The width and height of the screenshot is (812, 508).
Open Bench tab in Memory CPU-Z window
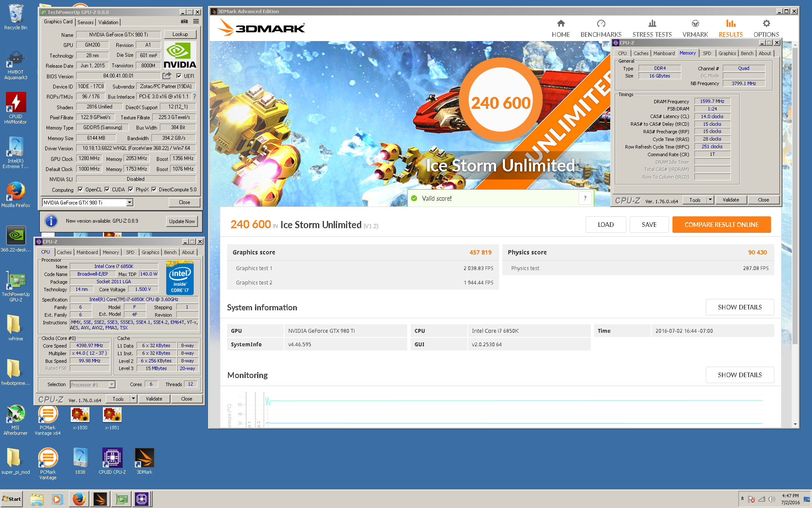click(747, 53)
